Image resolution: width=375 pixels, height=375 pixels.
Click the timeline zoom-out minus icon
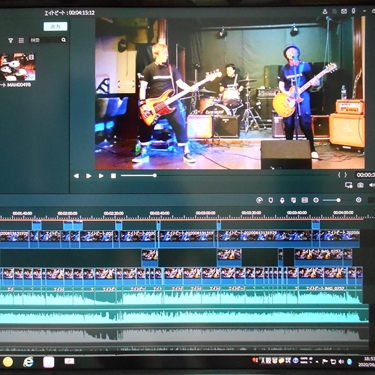316,200
